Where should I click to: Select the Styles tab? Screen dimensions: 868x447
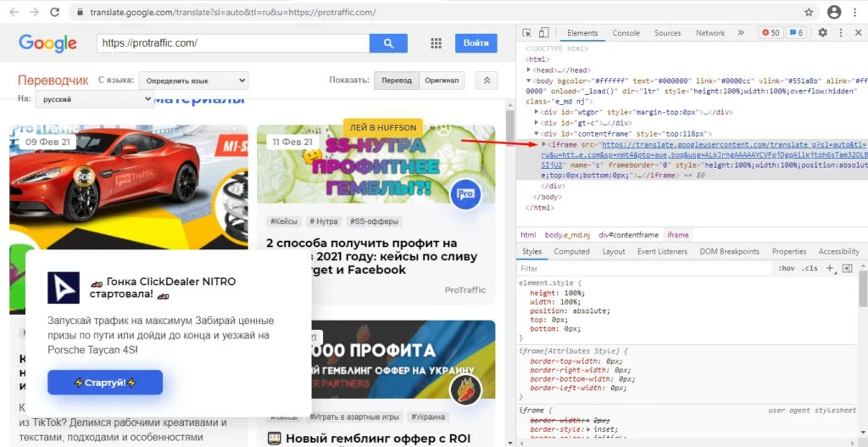tap(531, 251)
